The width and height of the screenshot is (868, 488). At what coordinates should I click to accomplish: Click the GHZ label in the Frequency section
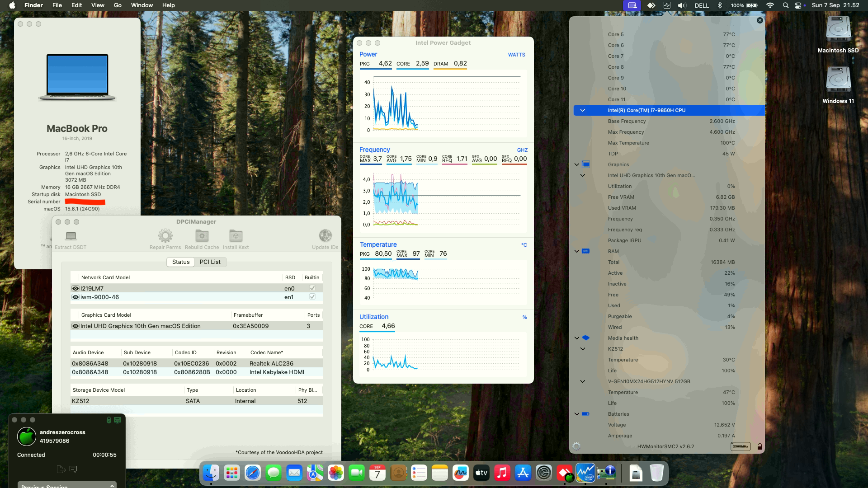(x=522, y=150)
